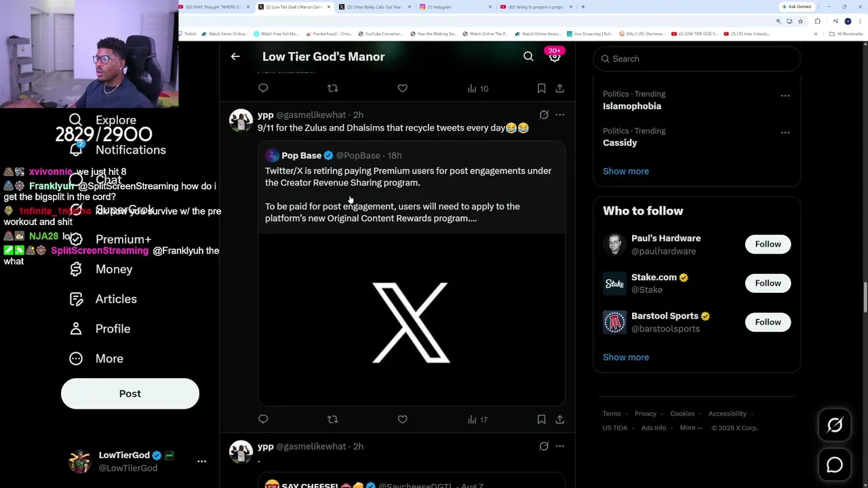Like the post showing 10 views
Viewport: 868px width, 488px height.
(x=402, y=88)
